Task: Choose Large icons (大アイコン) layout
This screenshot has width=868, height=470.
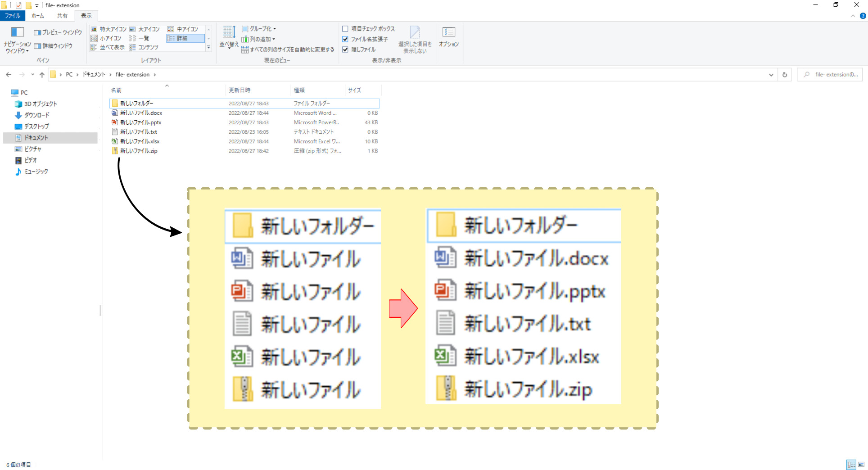Action: pyautogui.click(x=145, y=29)
